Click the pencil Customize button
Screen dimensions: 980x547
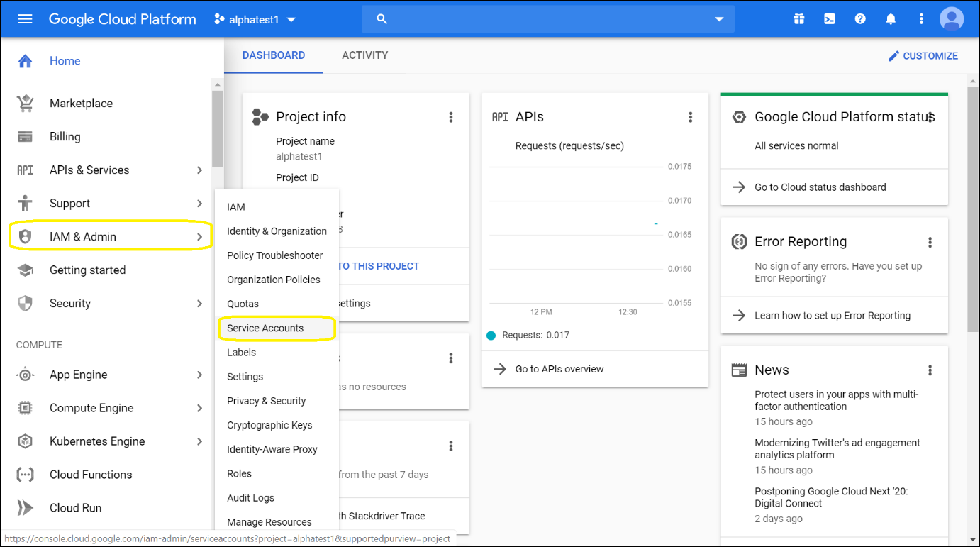pyautogui.click(x=923, y=56)
